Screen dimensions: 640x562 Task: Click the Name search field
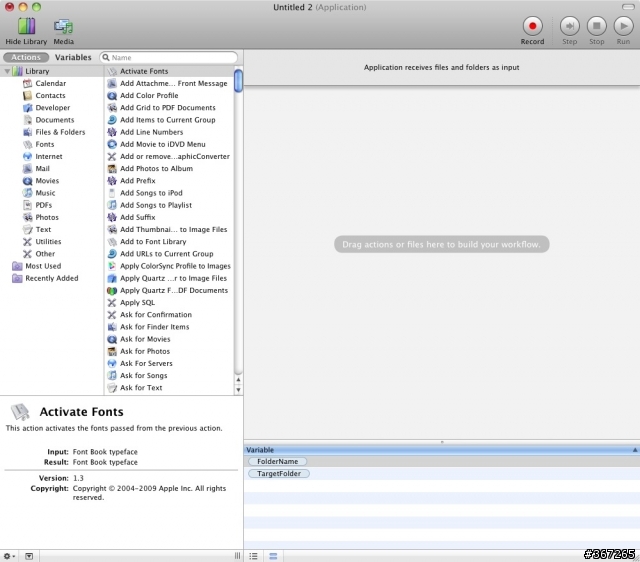(x=169, y=58)
